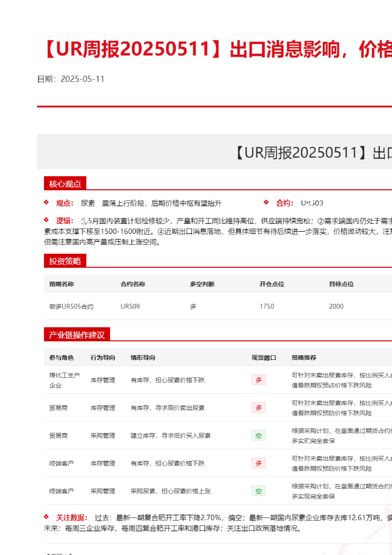Click the 开仓点位 value 1750
Screen dimensions: 392x555
coord(267,306)
